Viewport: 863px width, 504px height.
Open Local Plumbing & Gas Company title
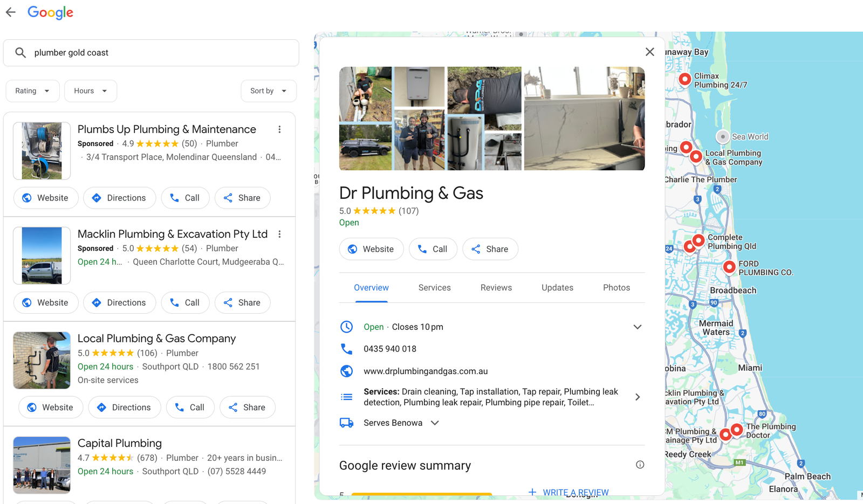coord(156,339)
